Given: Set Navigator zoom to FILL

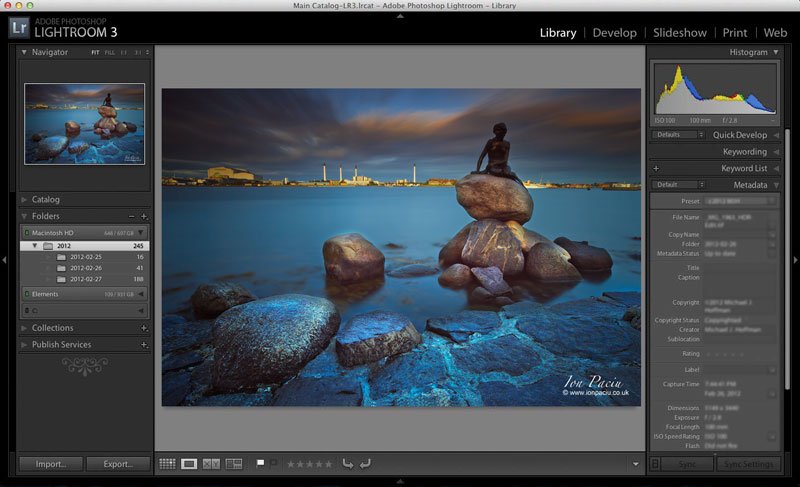Looking at the screenshot, I should 110,53.
